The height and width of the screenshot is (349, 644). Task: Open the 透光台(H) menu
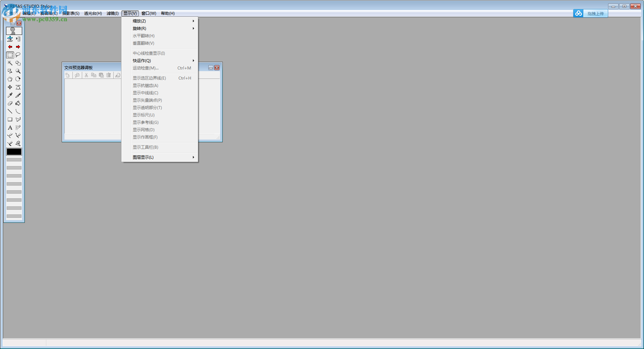(93, 13)
